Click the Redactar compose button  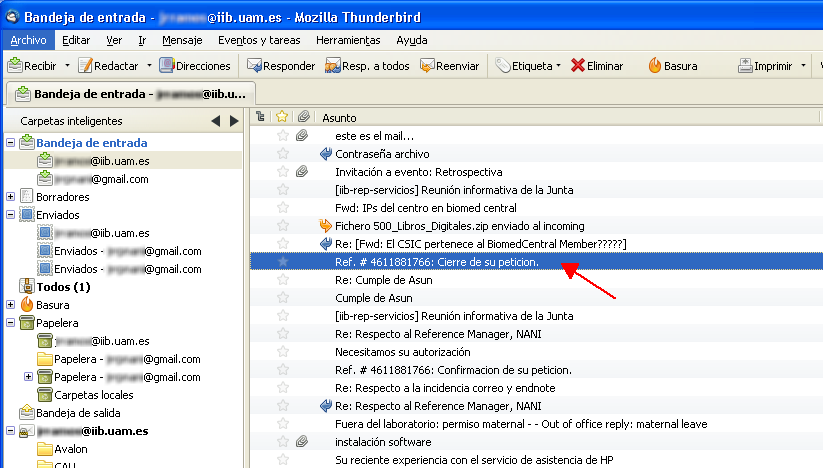click(x=108, y=66)
